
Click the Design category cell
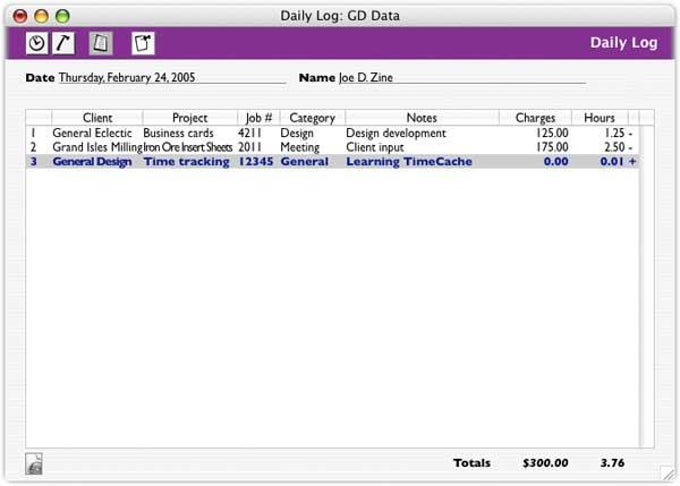coord(297,133)
